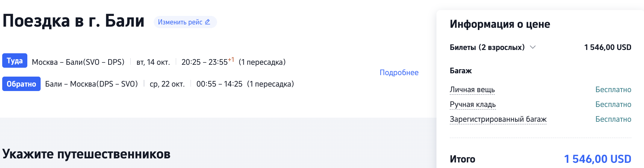The width and height of the screenshot is (644, 168).
Task: Click the return (1 пересадка) text
Action: (x=270, y=84)
